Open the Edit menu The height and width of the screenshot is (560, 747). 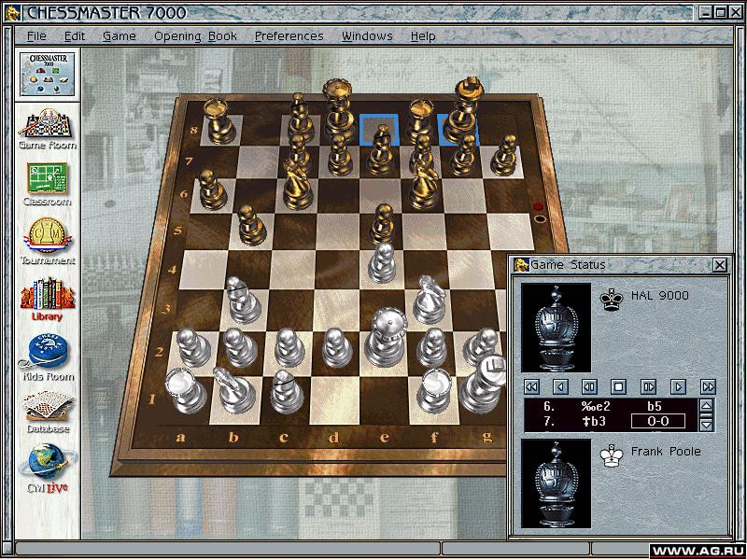tap(75, 36)
